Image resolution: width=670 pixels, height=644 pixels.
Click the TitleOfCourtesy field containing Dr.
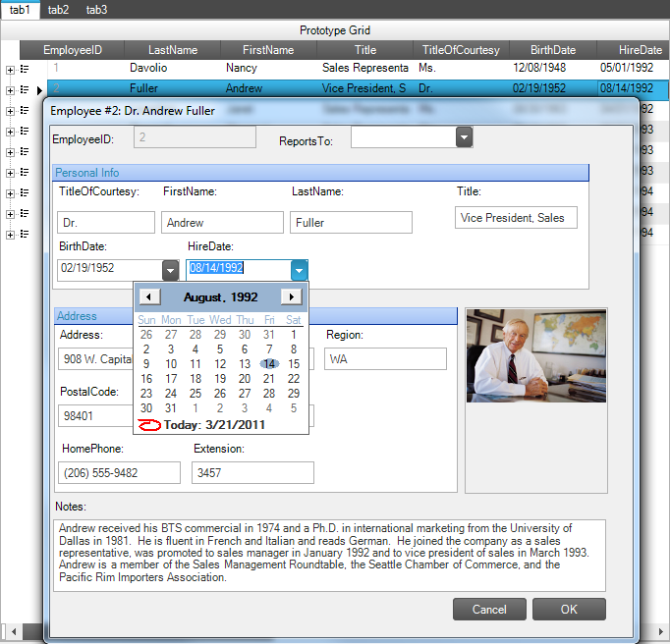[x=106, y=223]
